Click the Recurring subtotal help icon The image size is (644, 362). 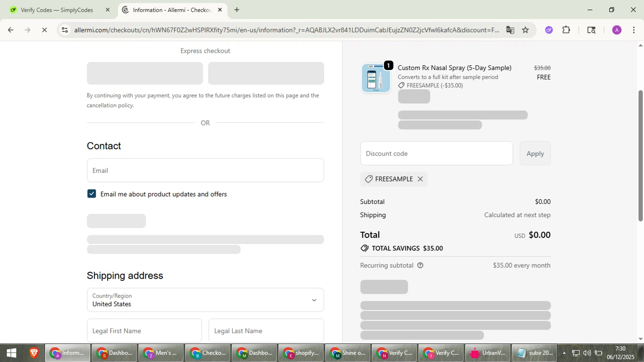click(420, 265)
